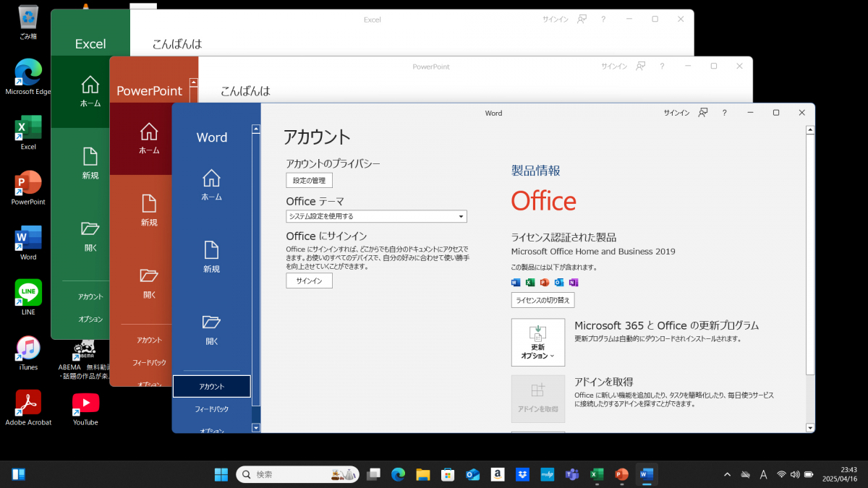This screenshot has height=488, width=868.
Task: Click the feedback icon in Excel's title bar
Action: pos(582,20)
